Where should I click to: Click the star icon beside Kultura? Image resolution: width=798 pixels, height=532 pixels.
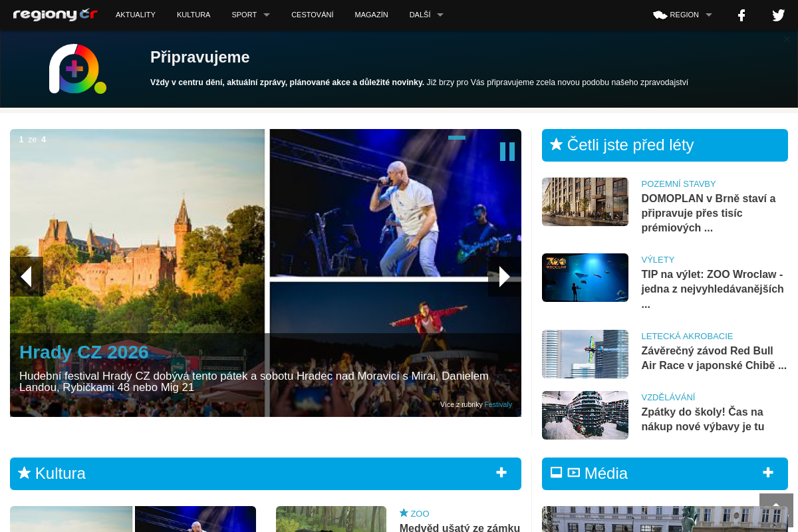[25, 473]
